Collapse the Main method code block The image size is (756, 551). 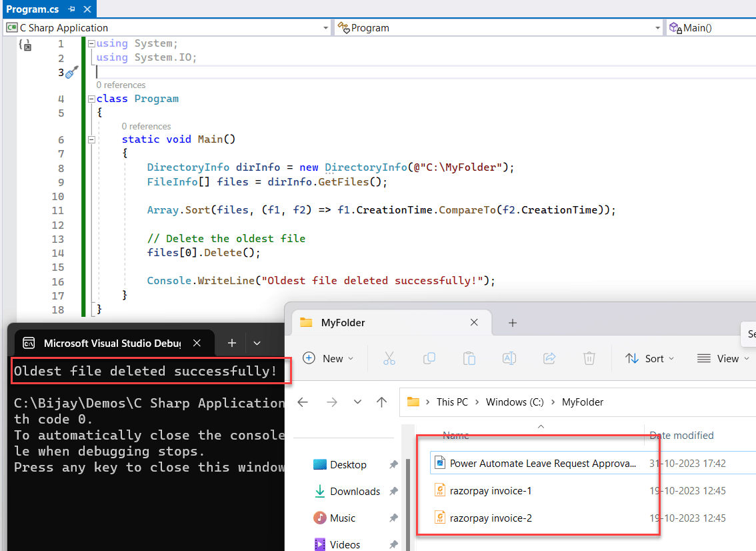91,139
